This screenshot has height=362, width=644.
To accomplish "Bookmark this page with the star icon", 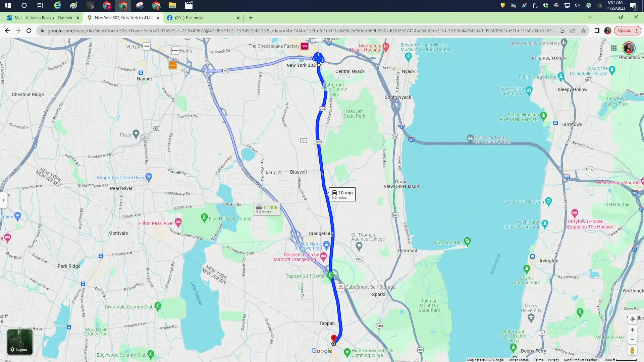I will point(583,31).
